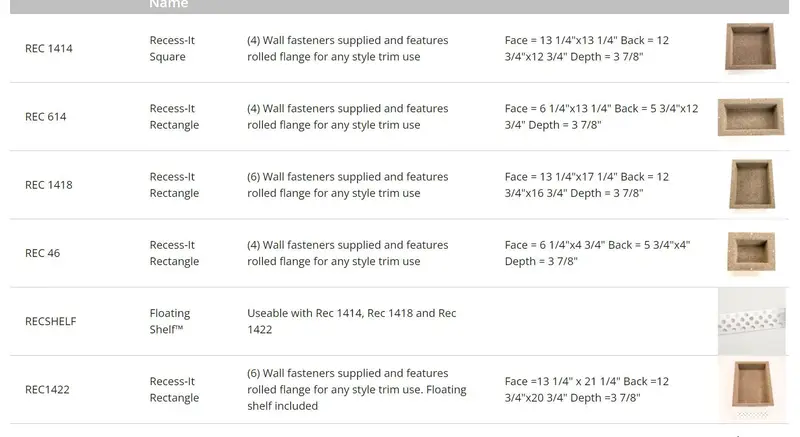Click REC1422 dimensions with 21 1/4" face
Viewport: 800px width, 437px height.
pos(587,390)
